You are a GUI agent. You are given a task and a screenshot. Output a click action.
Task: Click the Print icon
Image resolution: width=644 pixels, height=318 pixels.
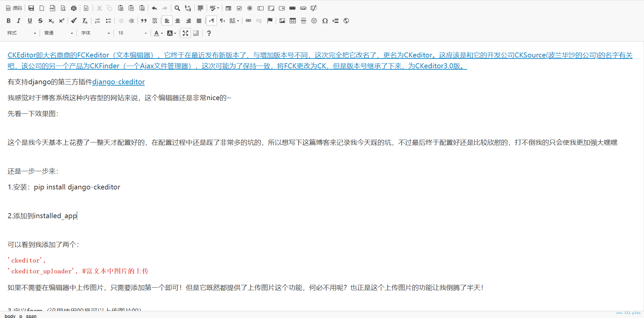coord(74,8)
